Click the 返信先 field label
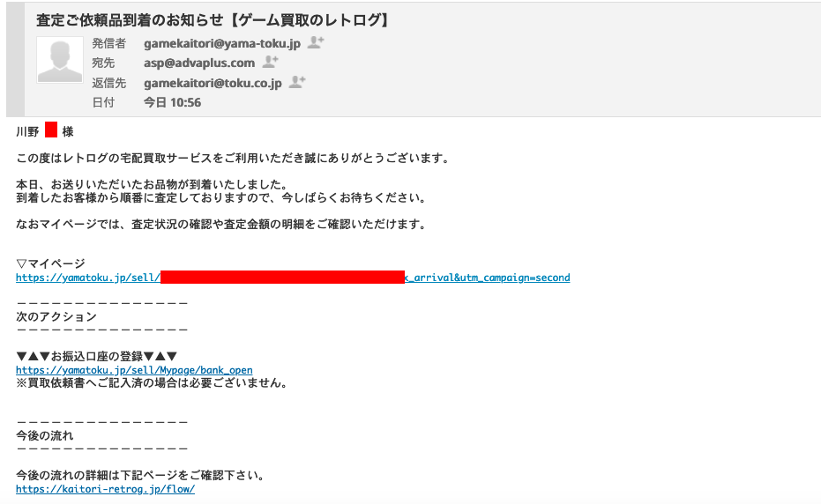Image resolution: width=821 pixels, height=504 pixels. 109,83
